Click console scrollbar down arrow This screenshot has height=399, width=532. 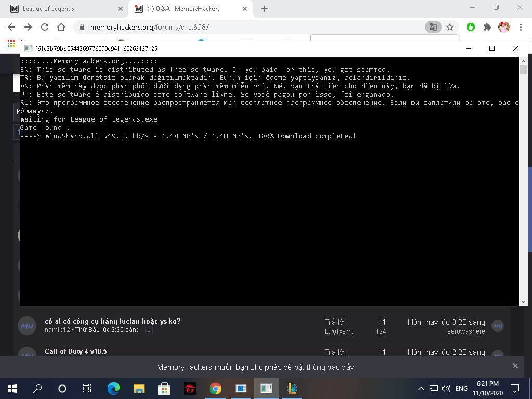point(523,301)
